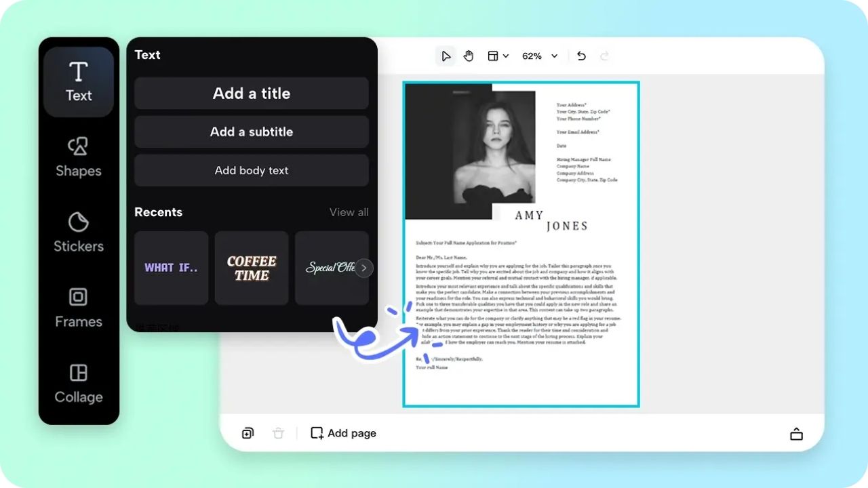Screen dimensions: 868x488
Task: Open View all recent text styles
Action: 349,212
